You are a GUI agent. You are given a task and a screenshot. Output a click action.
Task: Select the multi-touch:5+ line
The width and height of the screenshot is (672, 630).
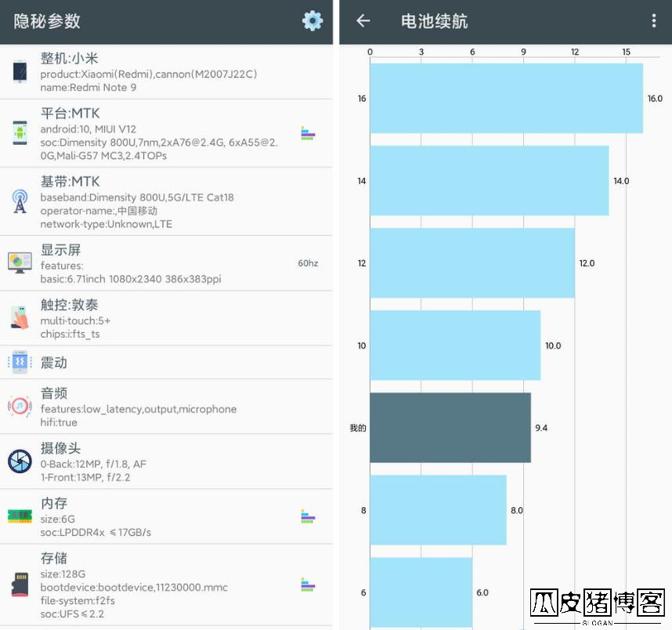coord(75,320)
